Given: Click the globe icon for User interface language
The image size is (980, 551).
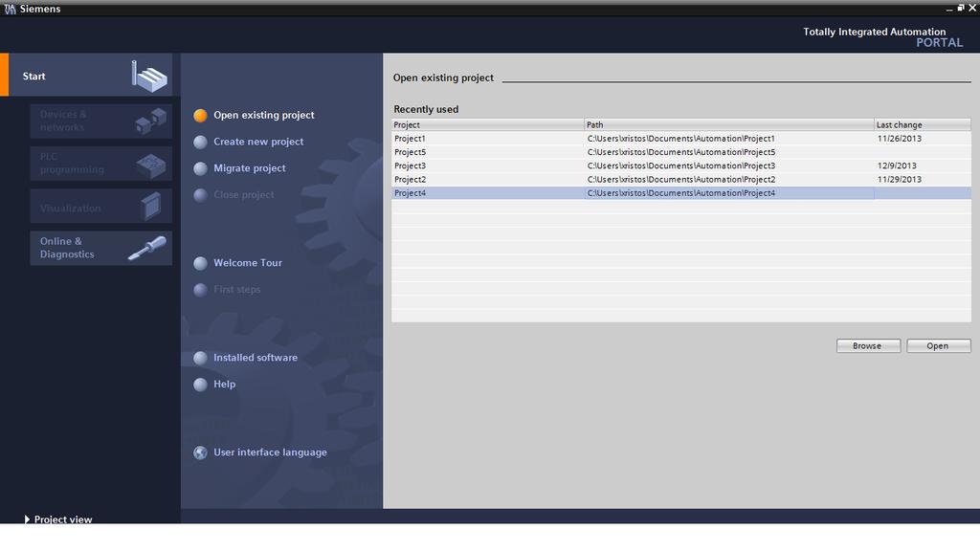Looking at the screenshot, I should [200, 452].
